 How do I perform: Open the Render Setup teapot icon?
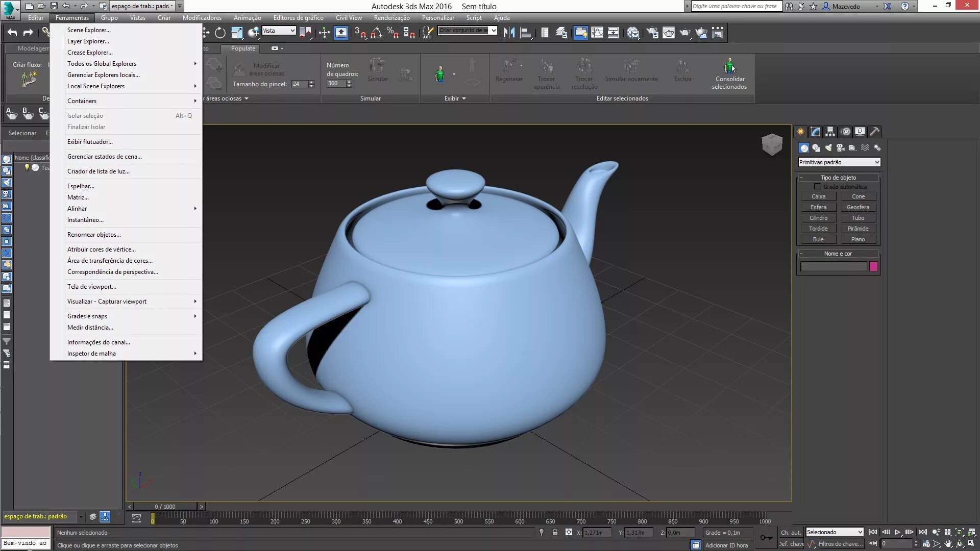point(669,33)
